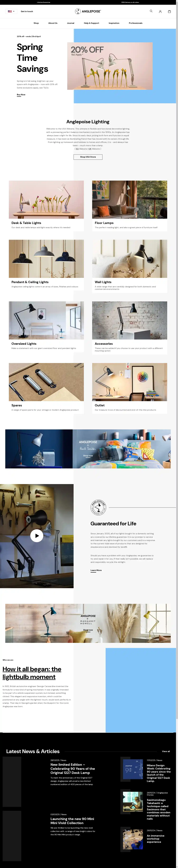
Task: Click Buy Now under Spring Time Savings
Action: tap(21, 95)
